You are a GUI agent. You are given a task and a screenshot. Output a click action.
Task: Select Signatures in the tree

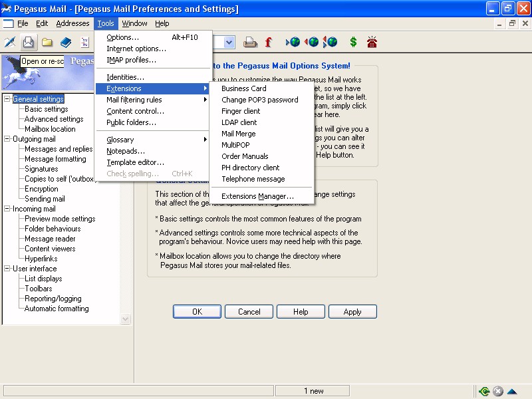click(41, 169)
